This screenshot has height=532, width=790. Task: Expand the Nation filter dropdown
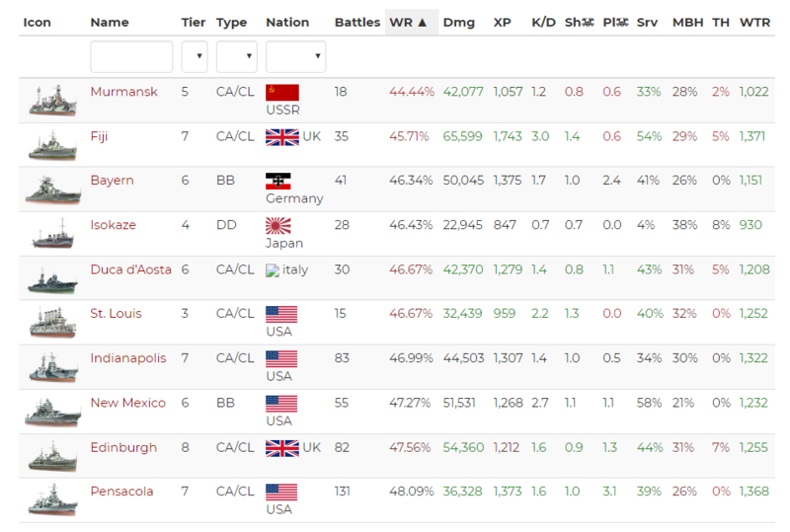click(x=295, y=57)
